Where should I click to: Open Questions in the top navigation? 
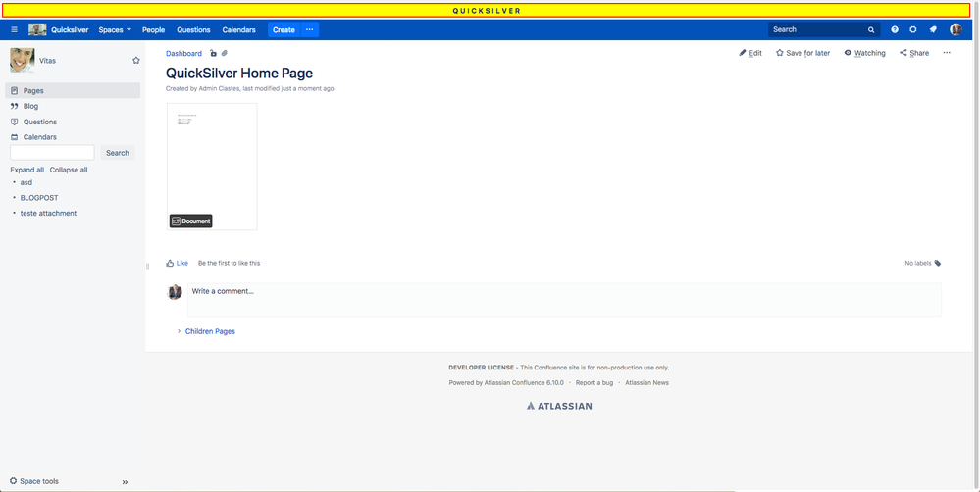pyautogui.click(x=194, y=30)
